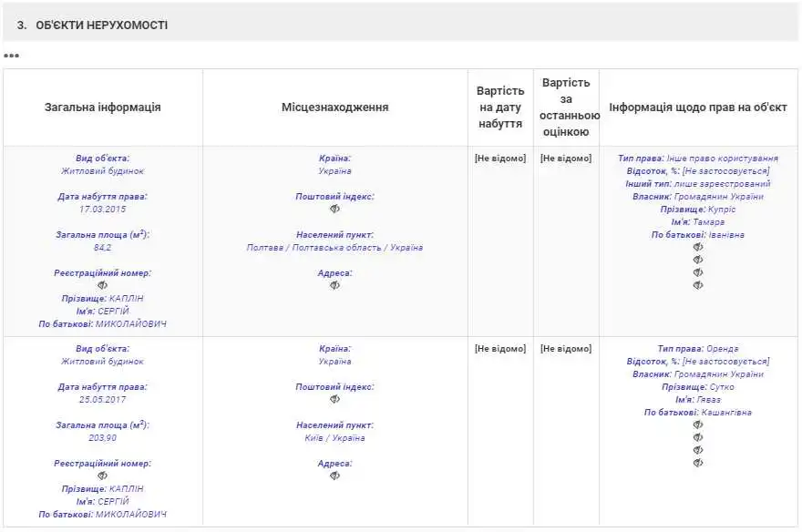Viewport: 802px width, 532px height.
Task: Select the Загальна інформація column header
Action: click(x=103, y=107)
